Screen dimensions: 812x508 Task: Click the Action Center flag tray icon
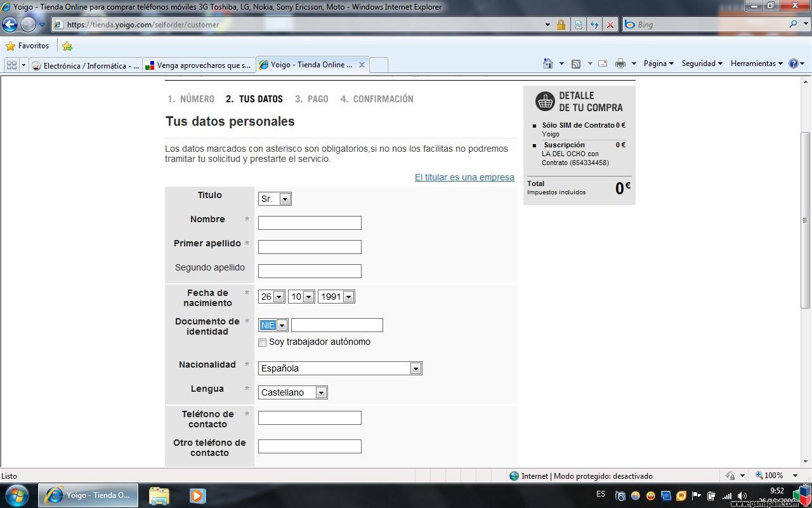697,496
